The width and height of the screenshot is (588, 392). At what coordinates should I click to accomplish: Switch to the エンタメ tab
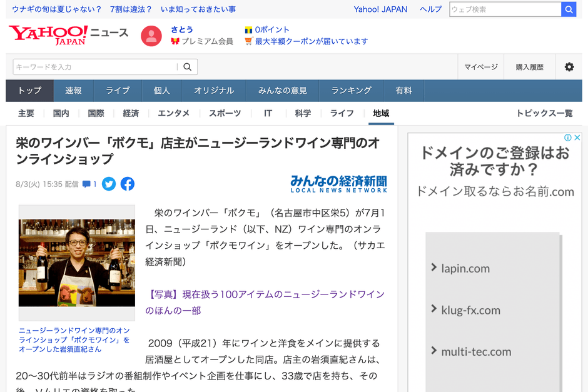pyautogui.click(x=173, y=113)
